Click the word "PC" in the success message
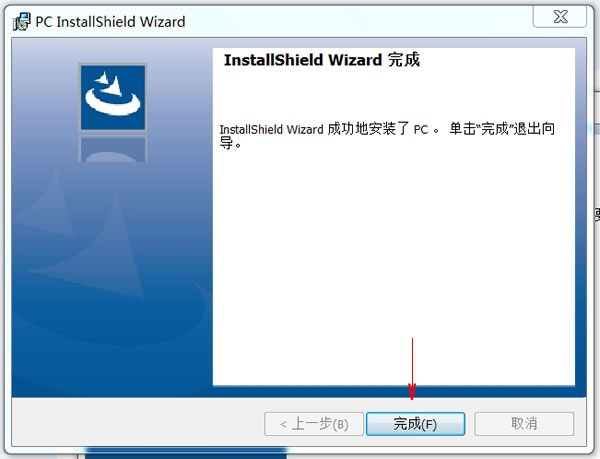 [421, 130]
